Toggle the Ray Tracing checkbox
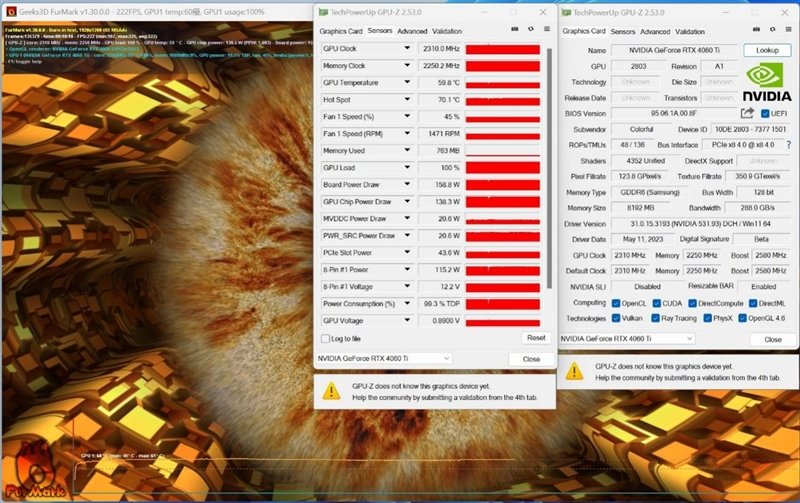Viewport: 800px width, 503px height. [x=656, y=318]
